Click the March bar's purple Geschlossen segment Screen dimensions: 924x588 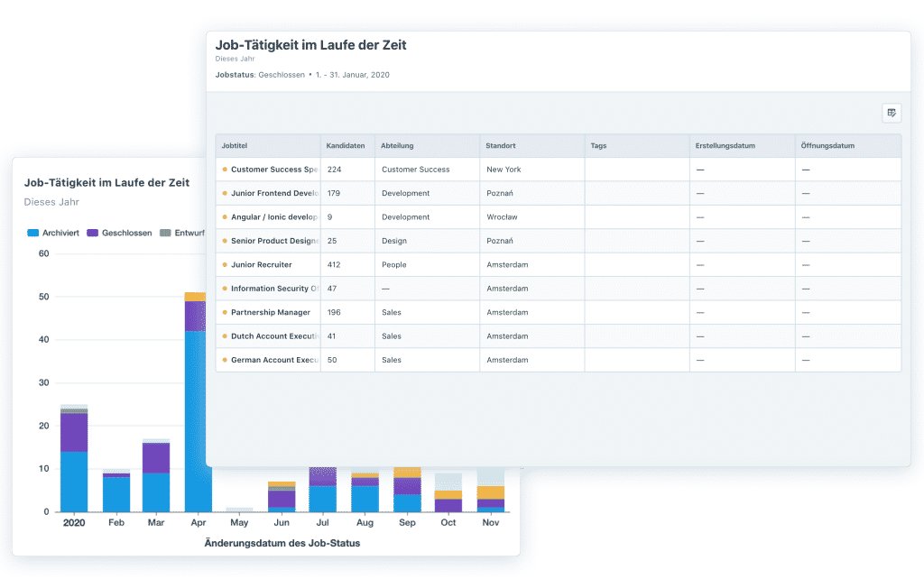[156, 458]
